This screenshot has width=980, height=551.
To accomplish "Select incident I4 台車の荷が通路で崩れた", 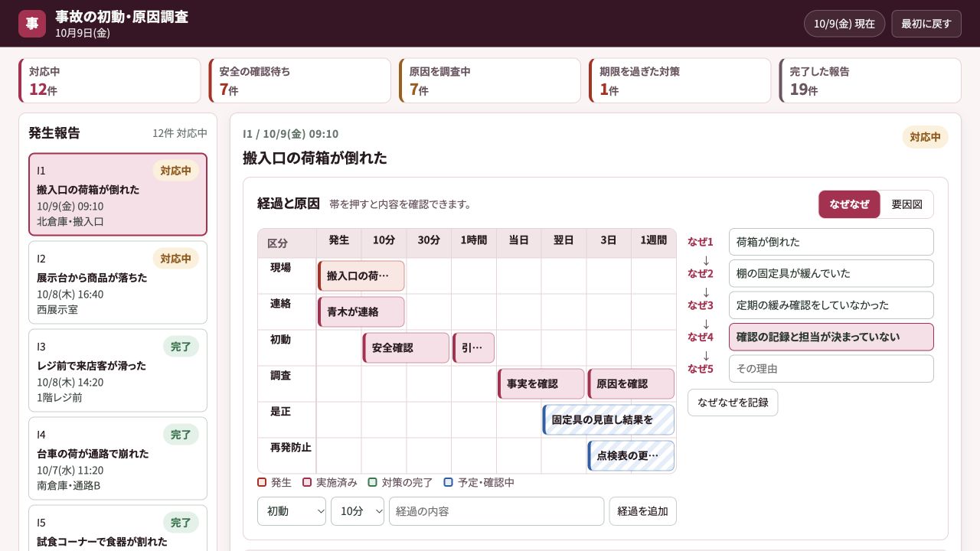I will 118,458.
